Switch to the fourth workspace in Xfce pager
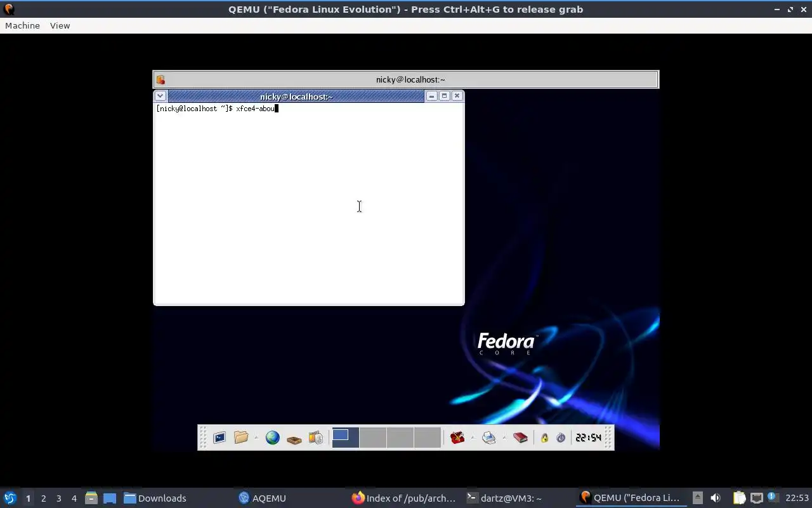The height and width of the screenshot is (508, 812). pyautogui.click(x=428, y=438)
